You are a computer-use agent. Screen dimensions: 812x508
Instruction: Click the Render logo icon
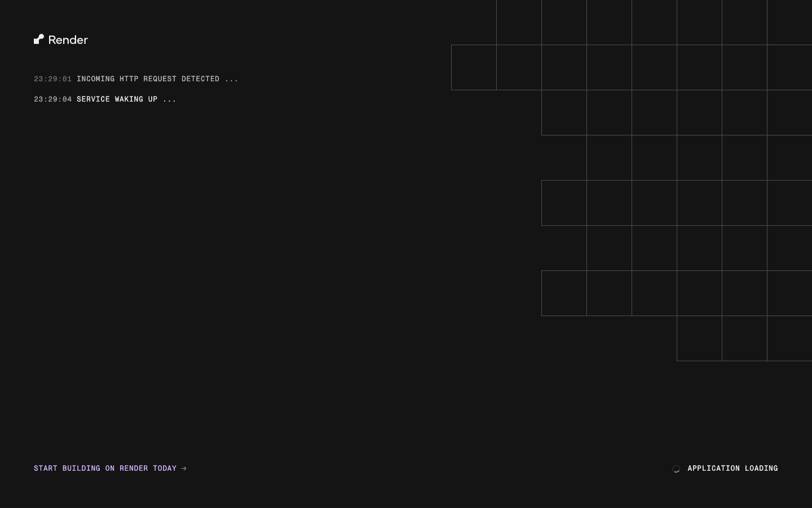[x=39, y=39]
